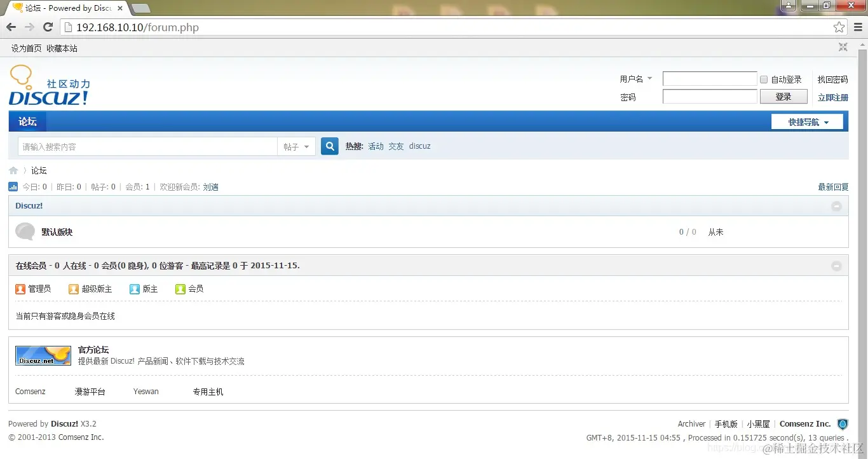Collapse the Discuz! category section

(x=836, y=206)
